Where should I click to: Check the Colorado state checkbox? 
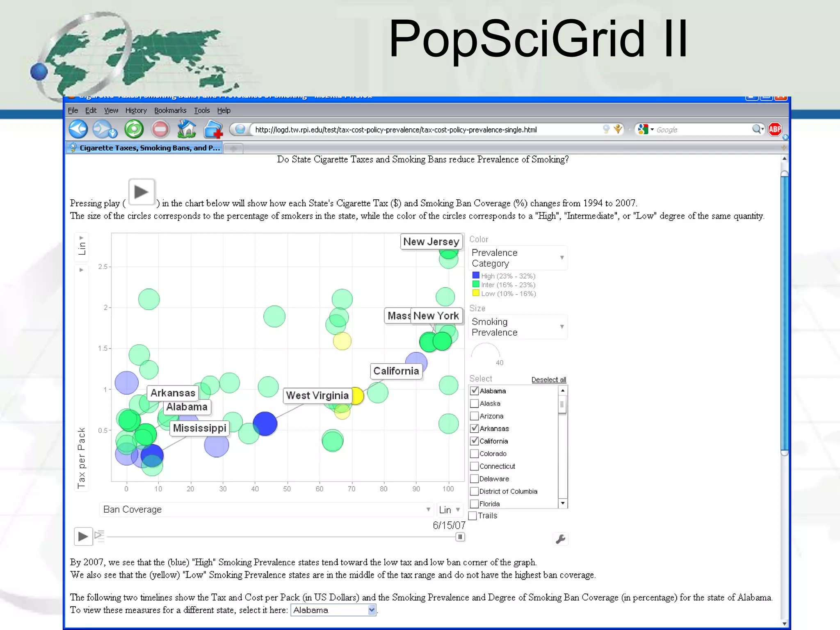[475, 454]
